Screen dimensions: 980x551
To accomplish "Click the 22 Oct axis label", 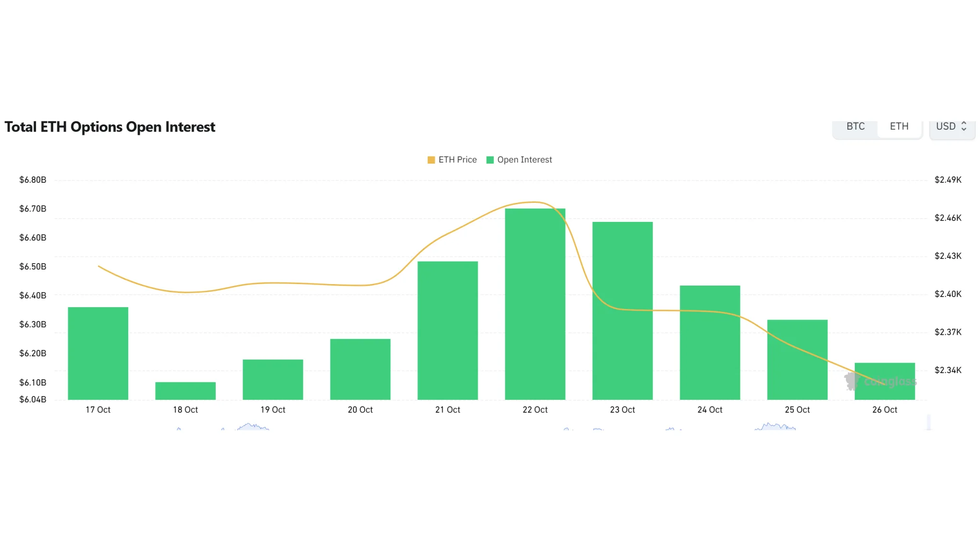I will 535,410.
